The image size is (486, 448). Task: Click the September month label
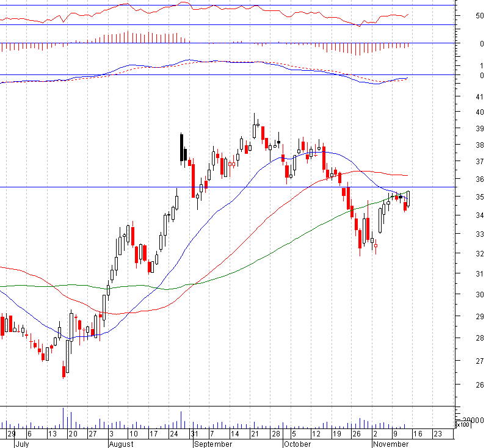(213, 444)
